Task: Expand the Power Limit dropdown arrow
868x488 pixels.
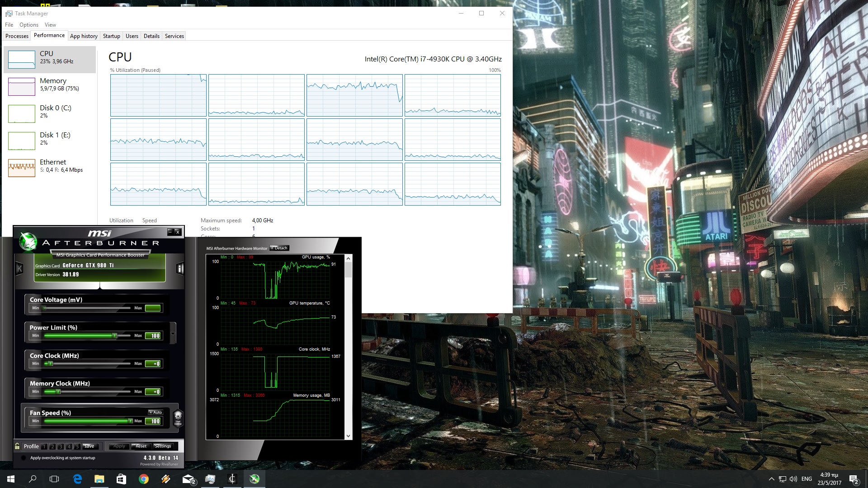Action: (x=173, y=334)
